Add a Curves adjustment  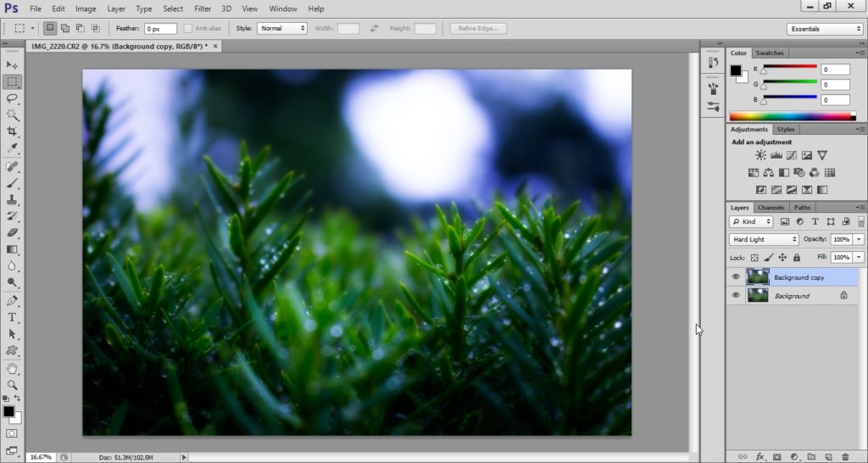(792, 156)
